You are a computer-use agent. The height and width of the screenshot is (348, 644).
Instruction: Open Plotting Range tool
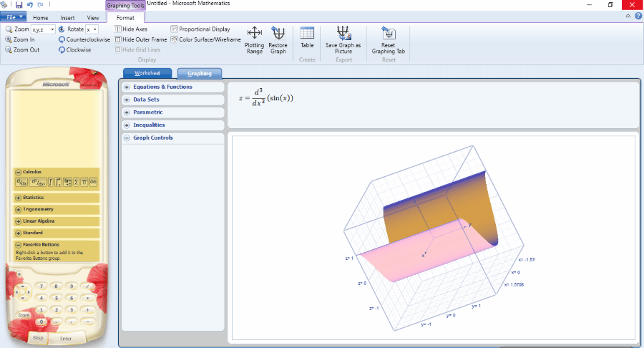(x=254, y=40)
